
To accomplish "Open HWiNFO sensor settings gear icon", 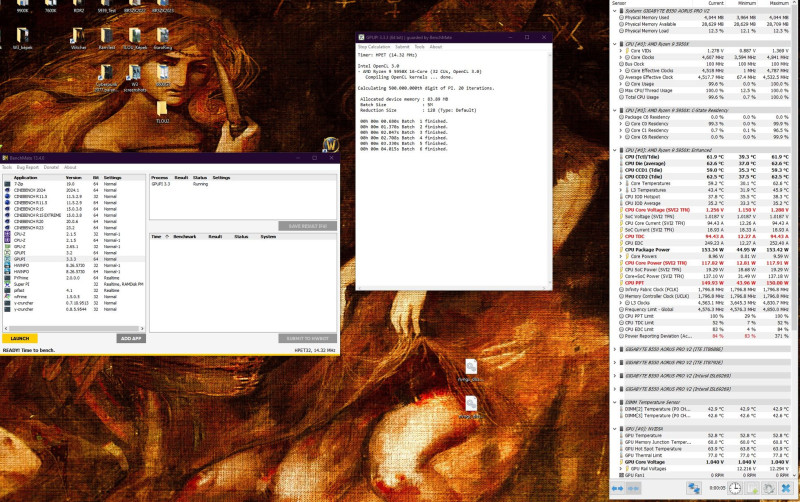I will click(x=768, y=488).
